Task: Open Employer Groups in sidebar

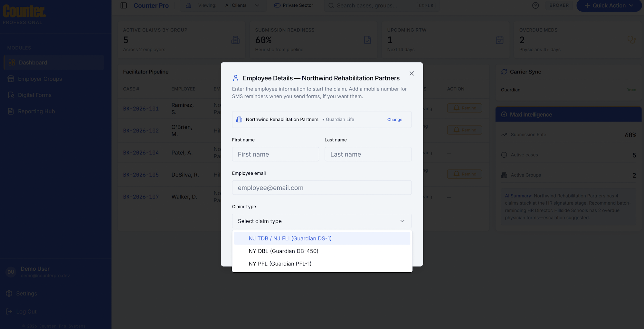Action: point(40,79)
